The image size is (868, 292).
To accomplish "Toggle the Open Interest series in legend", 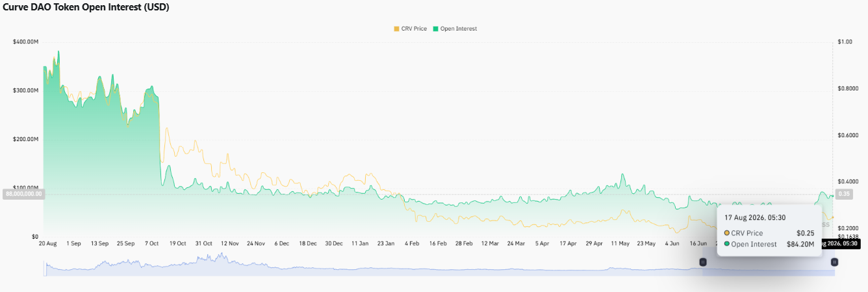I will pos(455,29).
